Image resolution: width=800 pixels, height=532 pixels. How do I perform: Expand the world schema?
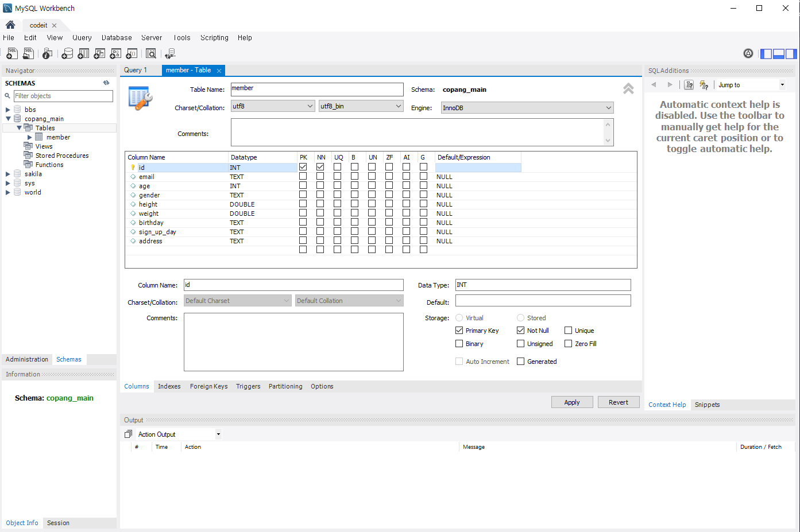coord(8,192)
